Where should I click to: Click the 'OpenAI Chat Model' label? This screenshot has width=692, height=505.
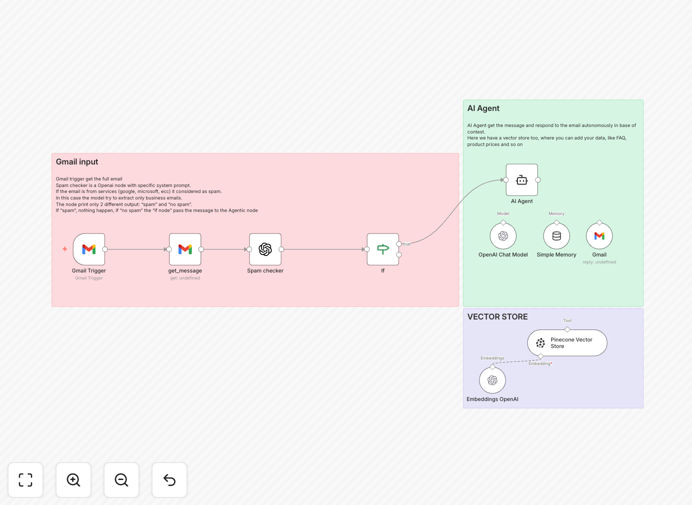coord(503,255)
